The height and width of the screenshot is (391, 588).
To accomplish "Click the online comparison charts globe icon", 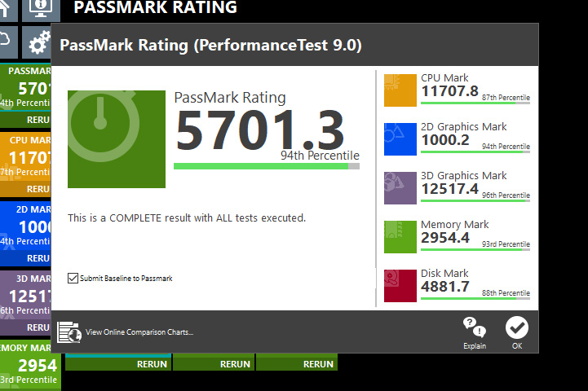I will (x=69, y=332).
